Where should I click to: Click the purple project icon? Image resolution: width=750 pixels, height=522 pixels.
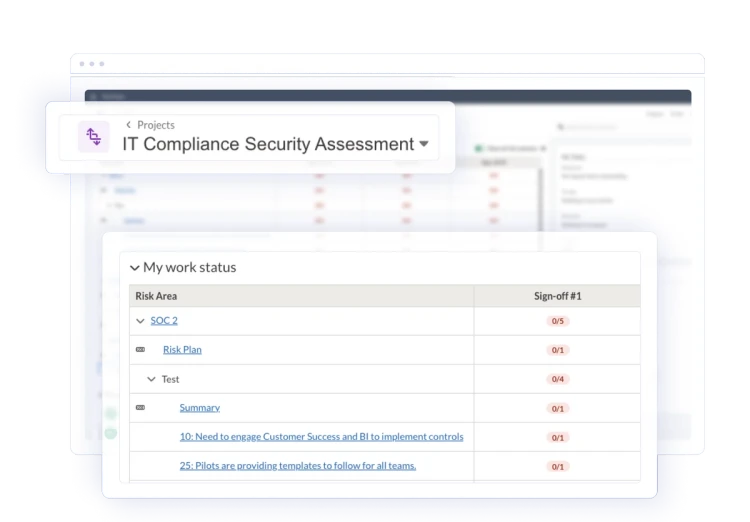(94, 136)
